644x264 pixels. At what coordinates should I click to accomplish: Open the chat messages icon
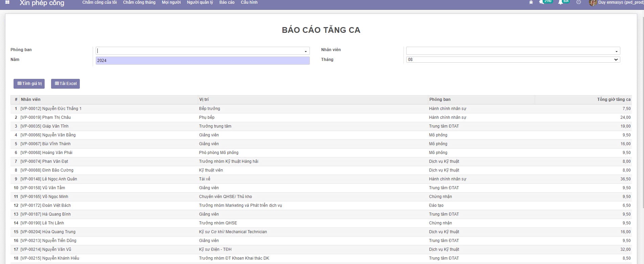click(x=542, y=2)
